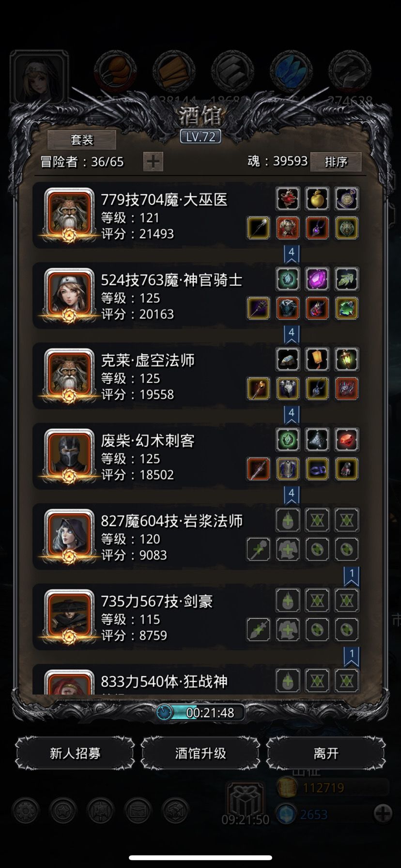The image size is (401, 868).
Task: Click the orange paper lantern item icon
Action: click(x=317, y=359)
